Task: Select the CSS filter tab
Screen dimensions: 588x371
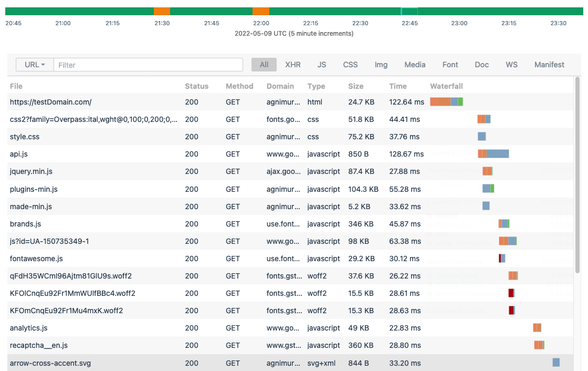Action: pos(350,64)
